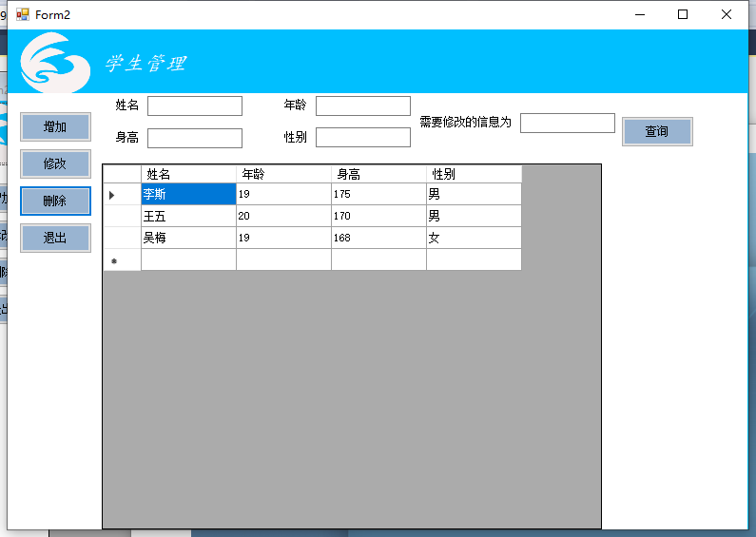Click the 增加 button
This screenshot has height=537, width=756.
point(55,126)
